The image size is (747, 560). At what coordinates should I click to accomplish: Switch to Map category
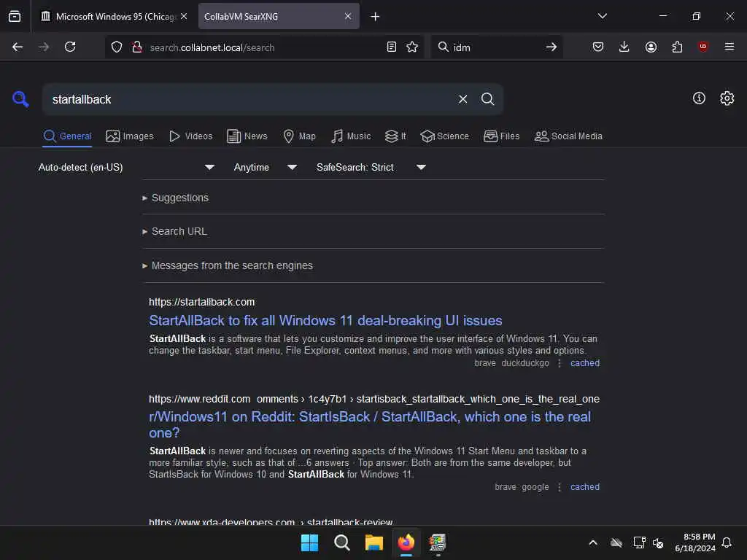[x=299, y=136]
